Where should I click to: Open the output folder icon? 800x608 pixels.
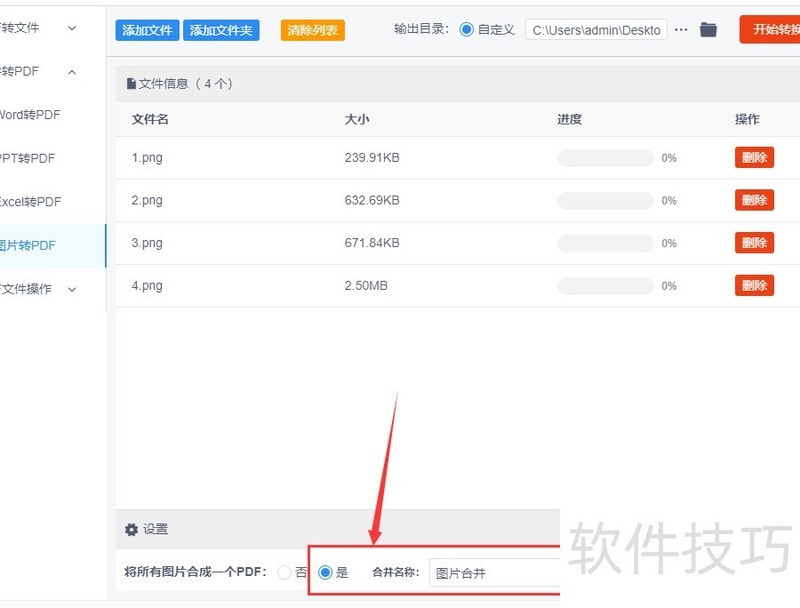(708, 30)
